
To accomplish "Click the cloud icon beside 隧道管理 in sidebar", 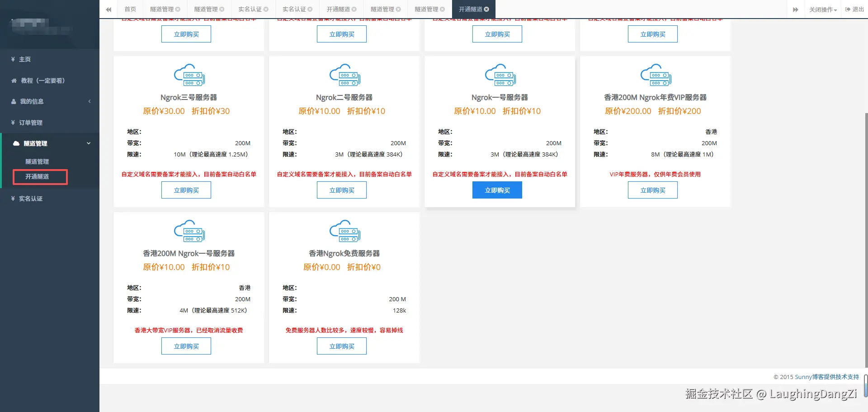I will point(16,143).
